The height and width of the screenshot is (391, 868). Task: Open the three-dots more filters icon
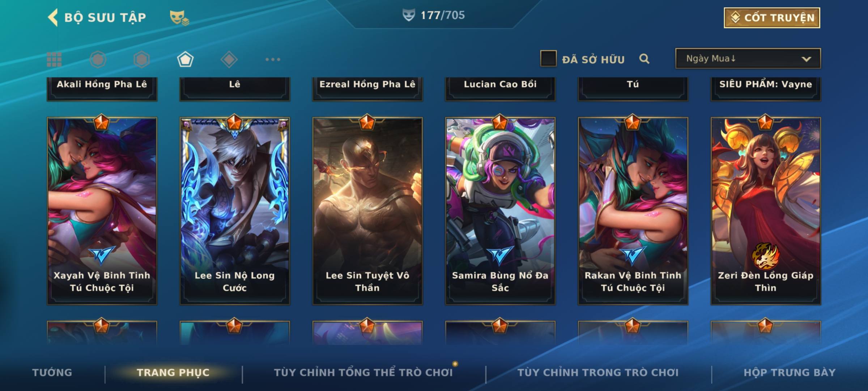click(273, 59)
